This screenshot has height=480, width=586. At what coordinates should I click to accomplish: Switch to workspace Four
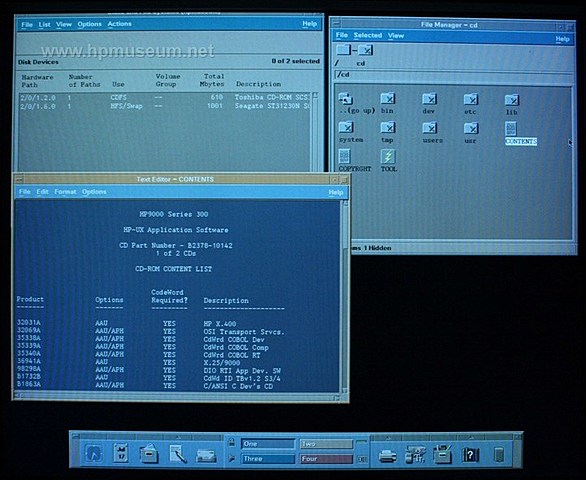[x=326, y=459]
